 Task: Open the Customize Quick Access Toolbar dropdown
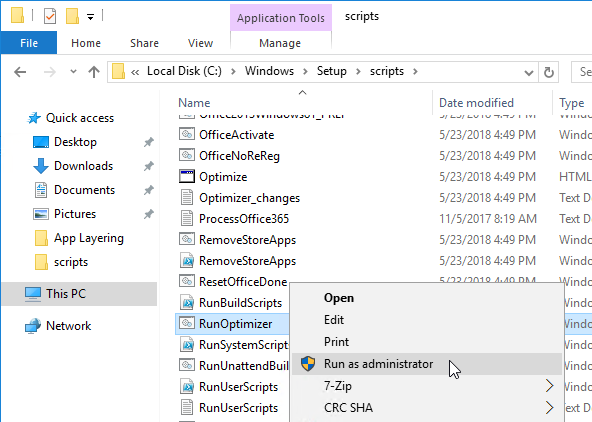point(90,17)
